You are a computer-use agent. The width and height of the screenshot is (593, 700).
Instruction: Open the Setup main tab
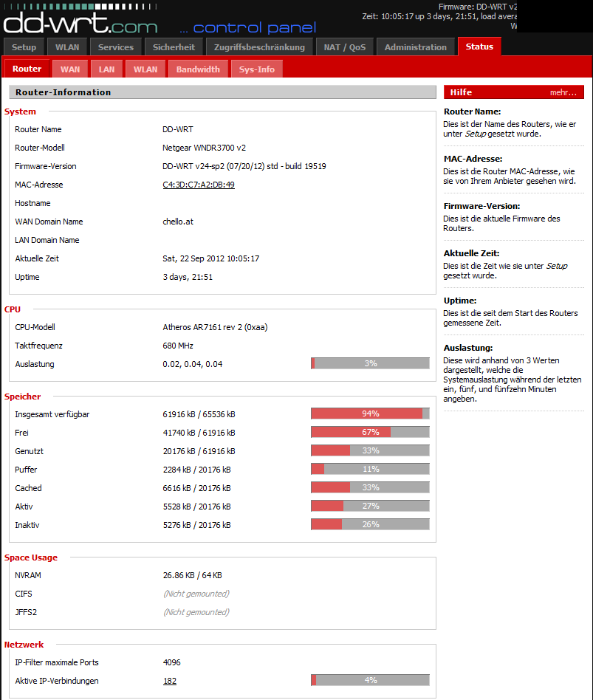pyautogui.click(x=24, y=47)
